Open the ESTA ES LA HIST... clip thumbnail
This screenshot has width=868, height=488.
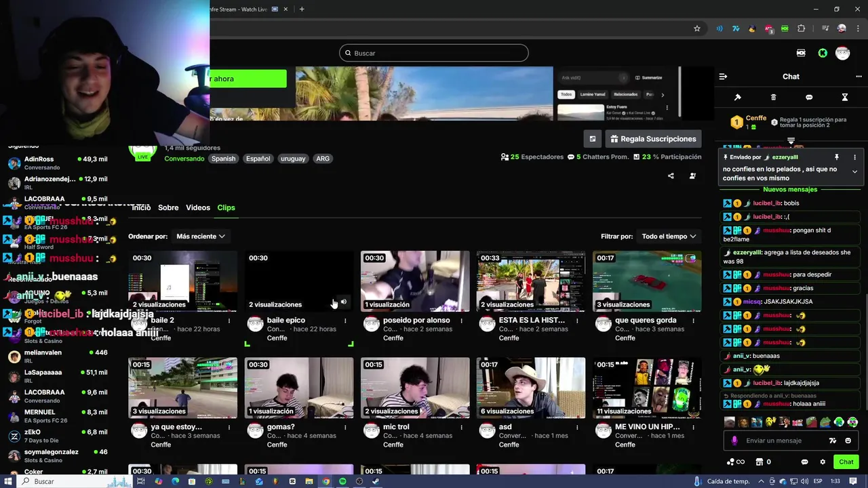[x=531, y=281]
